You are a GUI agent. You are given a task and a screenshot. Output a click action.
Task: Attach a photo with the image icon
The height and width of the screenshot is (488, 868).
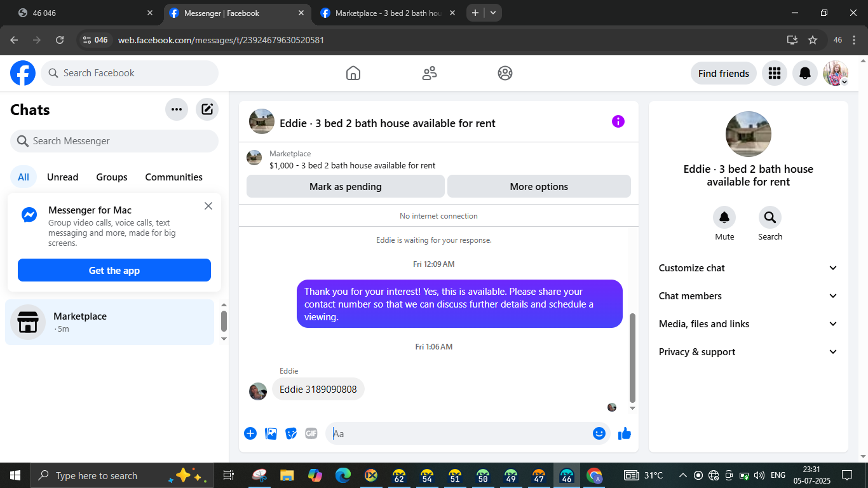coord(271,433)
